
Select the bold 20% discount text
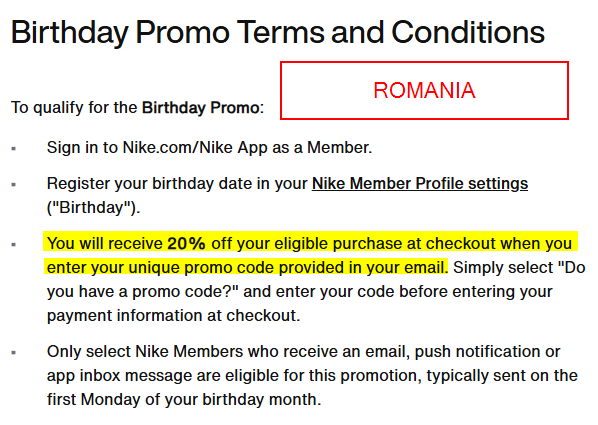coord(186,243)
